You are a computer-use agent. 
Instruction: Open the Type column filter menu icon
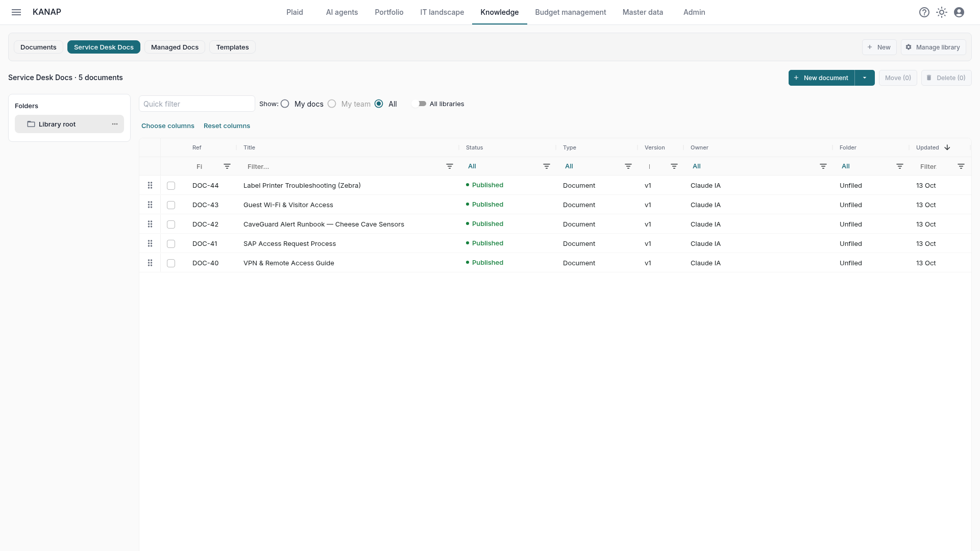click(x=628, y=166)
